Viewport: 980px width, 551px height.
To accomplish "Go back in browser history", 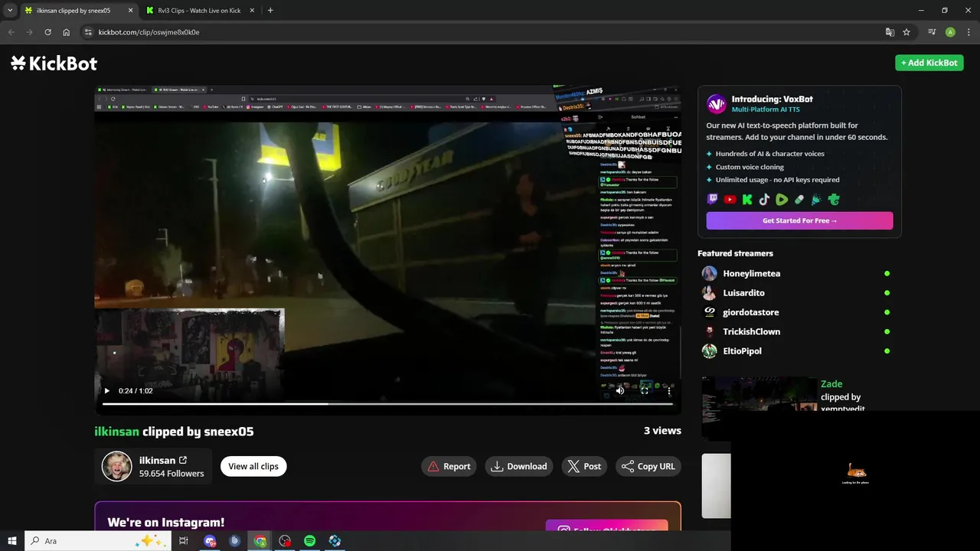I will (11, 32).
